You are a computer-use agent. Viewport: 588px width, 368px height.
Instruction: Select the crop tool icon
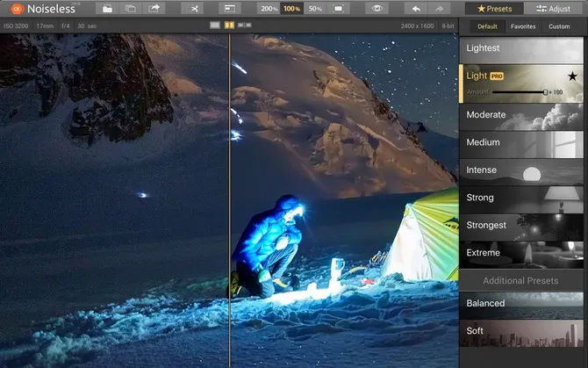pyautogui.click(x=190, y=8)
